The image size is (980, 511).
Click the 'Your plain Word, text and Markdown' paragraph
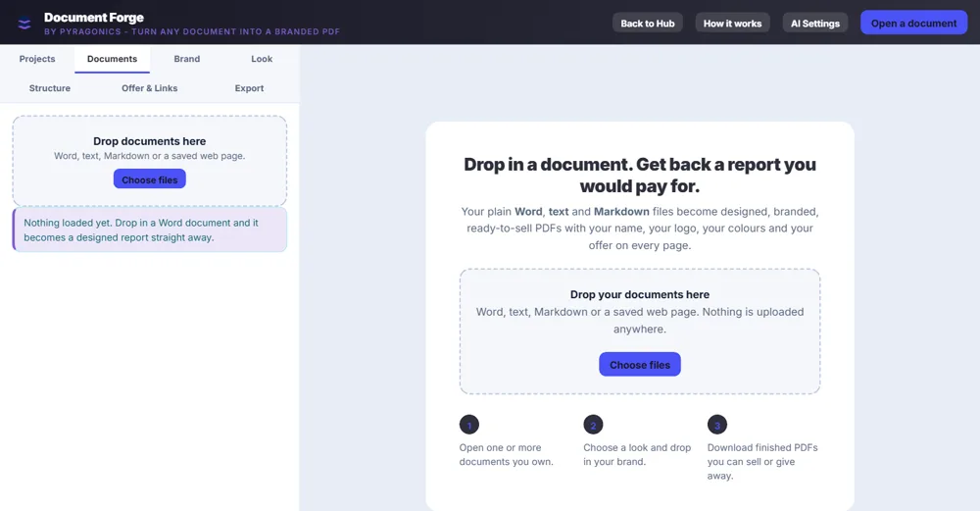pyautogui.click(x=639, y=229)
